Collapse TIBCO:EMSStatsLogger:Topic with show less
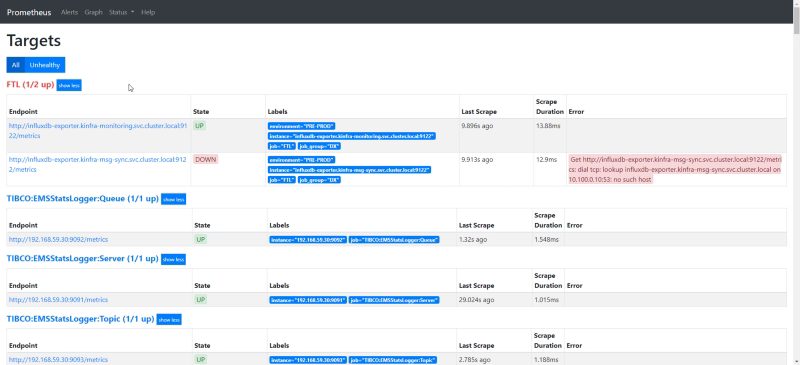The height and width of the screenshot is (365, 800). tap(169, 320)
